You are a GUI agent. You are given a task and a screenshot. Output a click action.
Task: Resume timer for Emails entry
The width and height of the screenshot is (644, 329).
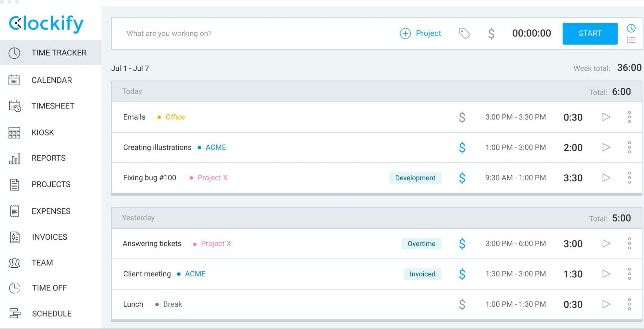pyautogui.click(x=606, y=117)
